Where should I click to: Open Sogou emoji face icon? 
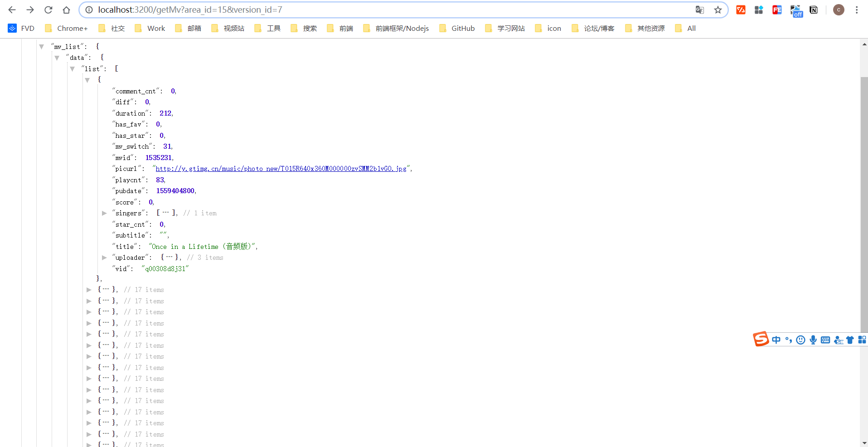point(801,340)
